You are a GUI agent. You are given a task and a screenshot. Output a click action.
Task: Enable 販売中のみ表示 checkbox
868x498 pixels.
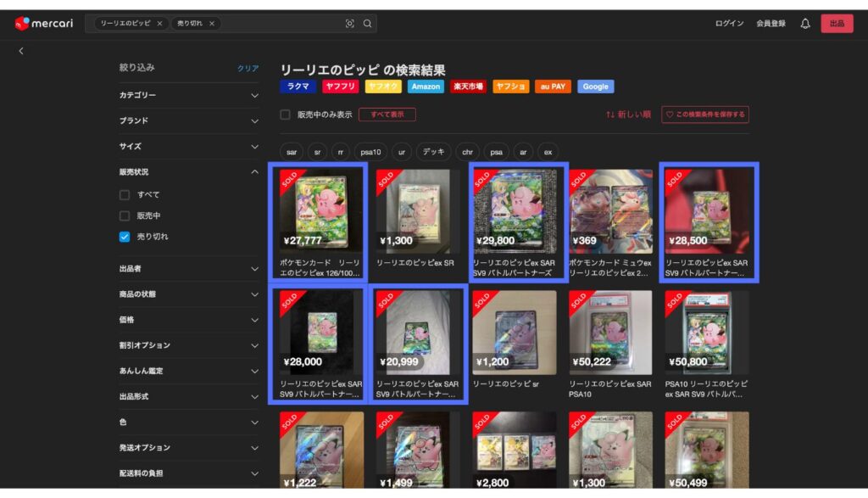285,115
